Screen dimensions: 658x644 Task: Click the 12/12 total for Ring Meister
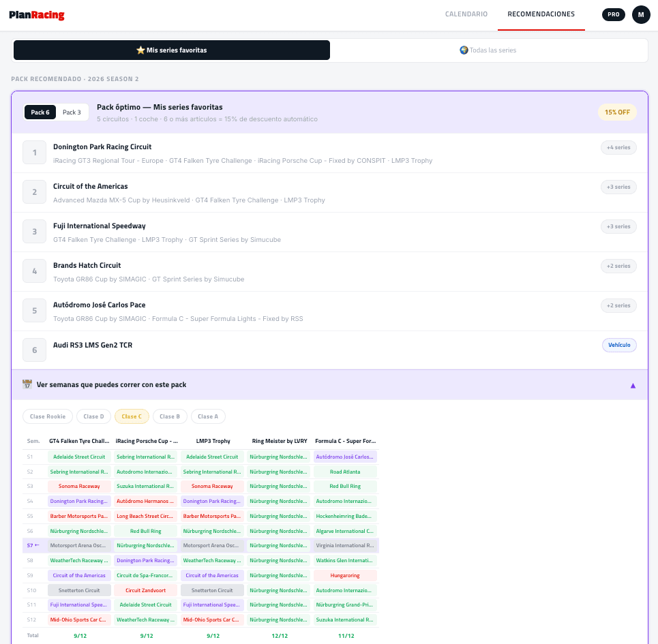[x=280, y=636]
